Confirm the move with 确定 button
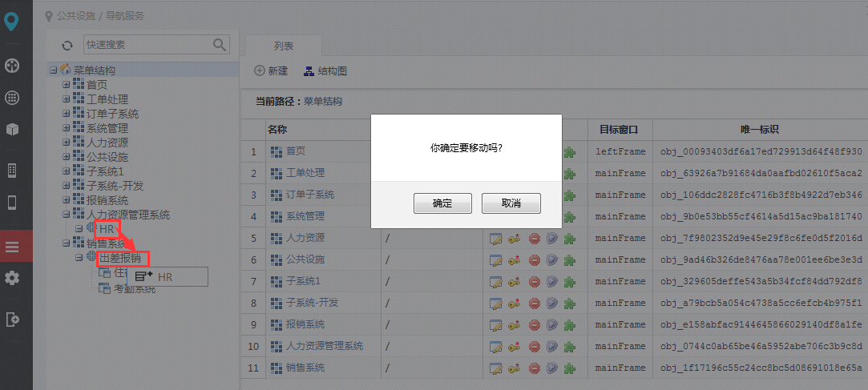Screen dimensions: 868x390 click(442, 203)
